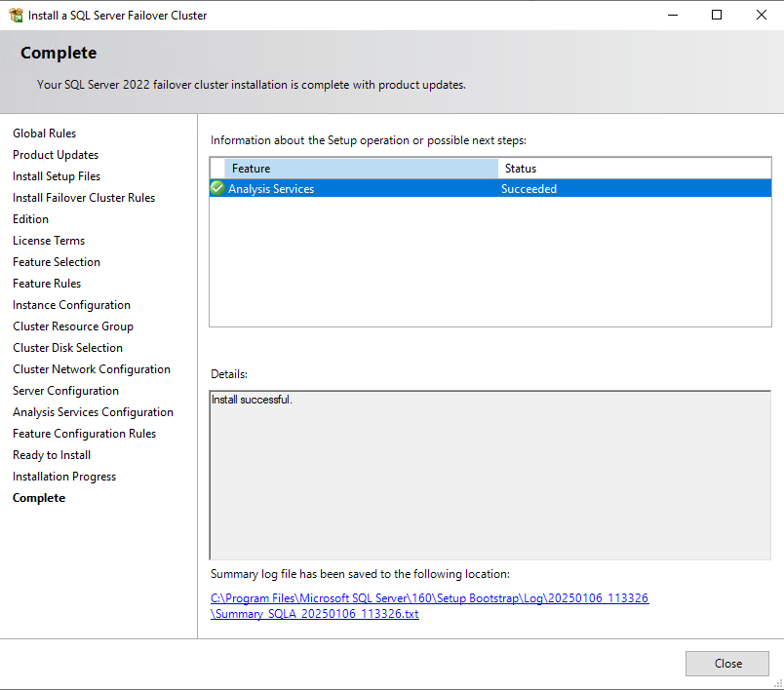784x690 pixels.
Task: Select the Instance Configuration step
Action: tap(71, 305)
